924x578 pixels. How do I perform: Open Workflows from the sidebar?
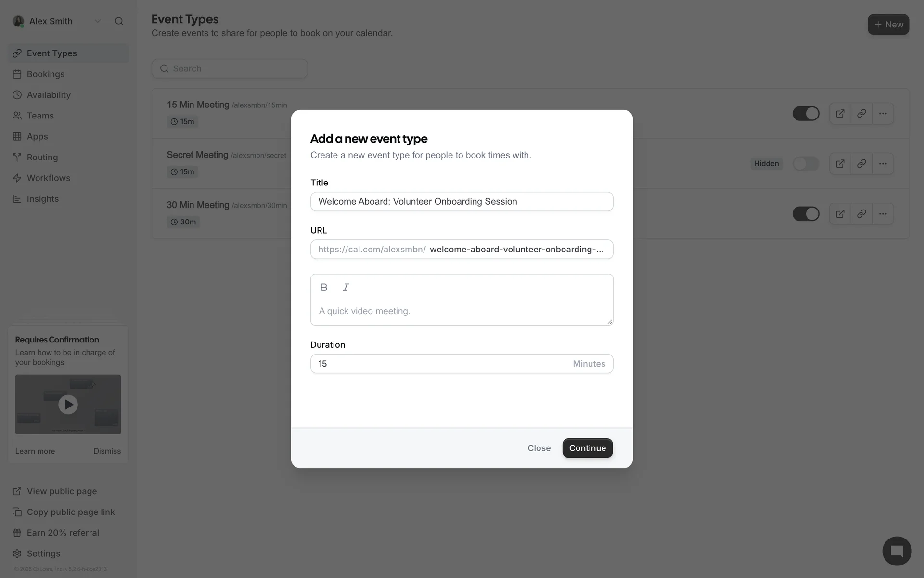[48, 178]
